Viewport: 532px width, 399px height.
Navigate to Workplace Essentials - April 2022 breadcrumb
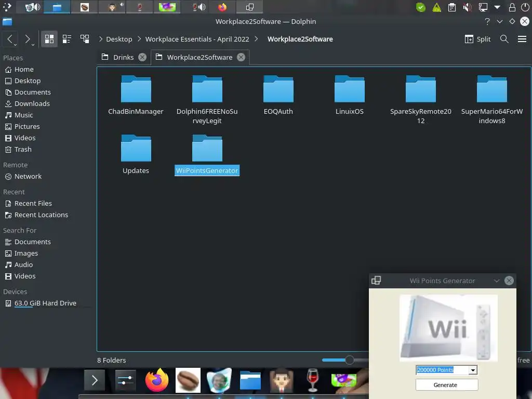(x=197, y=39)
